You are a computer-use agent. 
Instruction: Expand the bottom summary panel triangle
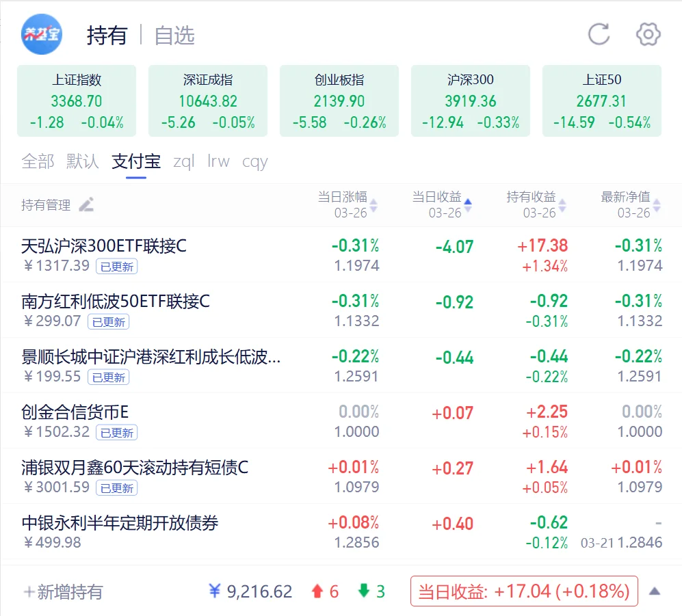[x=655, y=591]
